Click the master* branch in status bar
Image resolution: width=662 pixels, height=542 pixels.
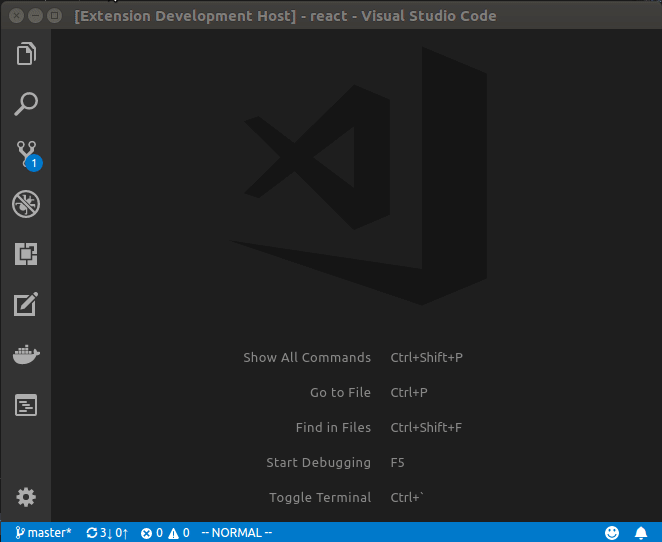(x=43, y=533)
